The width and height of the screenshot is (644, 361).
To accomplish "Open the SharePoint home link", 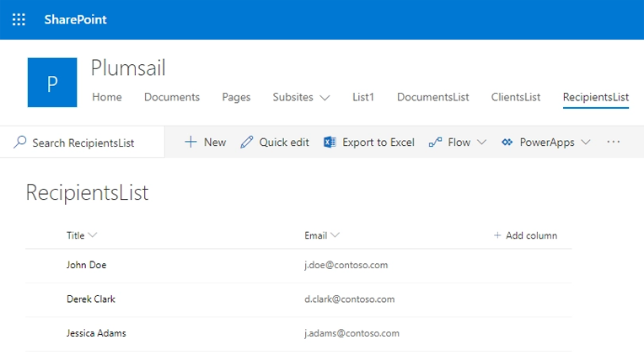I will point(76,19).
